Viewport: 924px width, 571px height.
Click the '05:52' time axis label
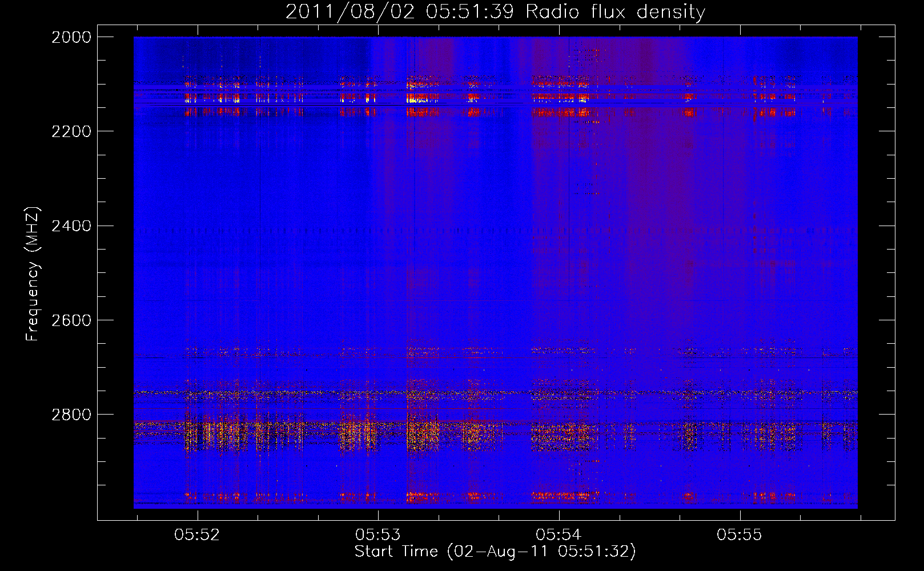[x=197, y=535]
